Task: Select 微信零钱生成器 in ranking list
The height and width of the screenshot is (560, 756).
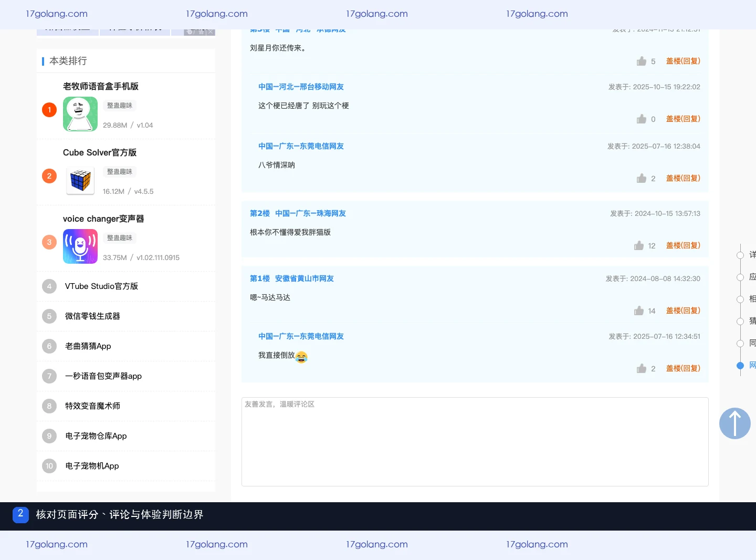Action: tap(92, 316)
